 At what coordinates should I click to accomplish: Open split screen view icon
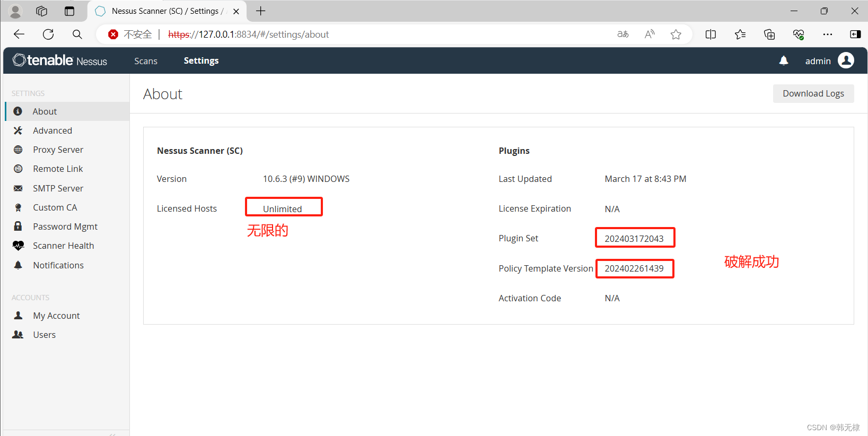pos(711,34)
